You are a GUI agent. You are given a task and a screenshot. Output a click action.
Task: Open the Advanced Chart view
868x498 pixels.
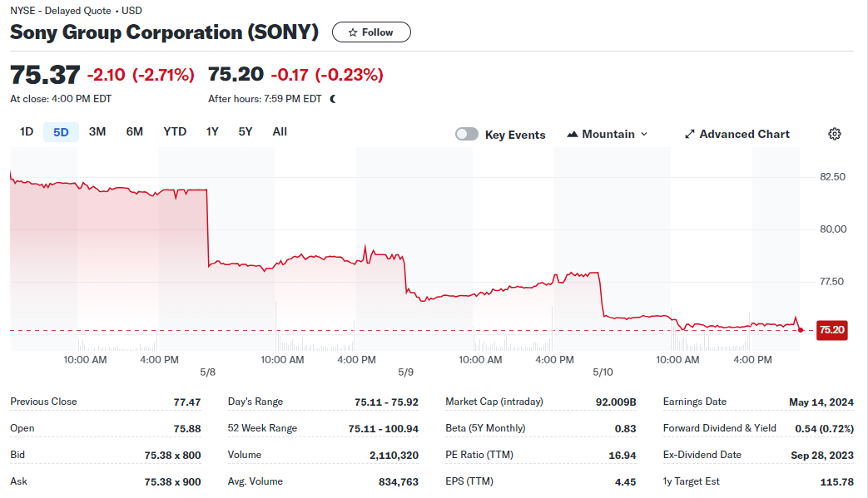tap(737, 135)
